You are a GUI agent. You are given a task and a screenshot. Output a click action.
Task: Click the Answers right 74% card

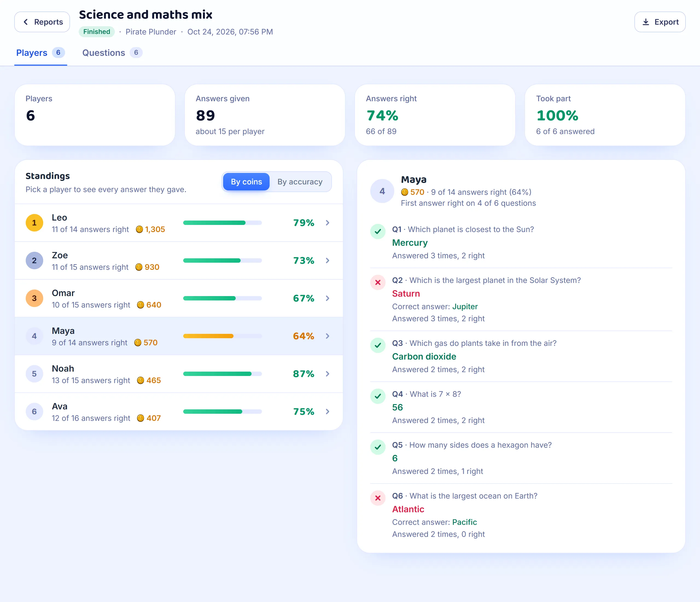[x=435, y=115]
